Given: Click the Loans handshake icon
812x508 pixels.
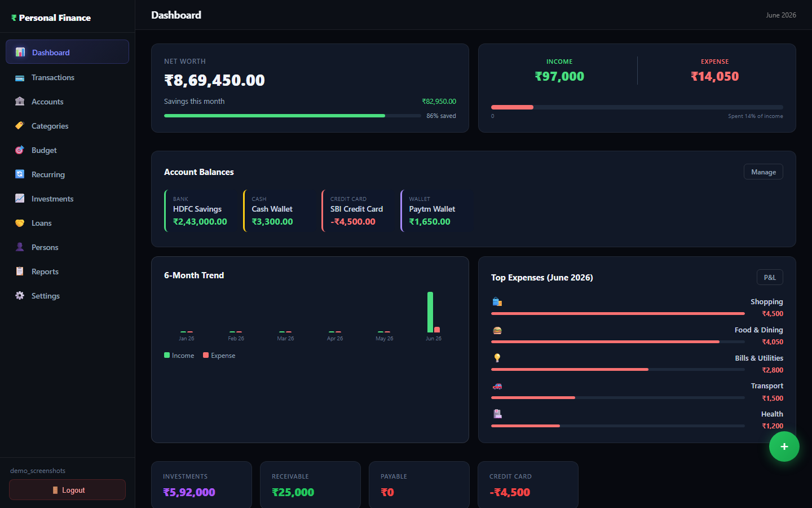Looking at the screenshot, I should [20, 223].
